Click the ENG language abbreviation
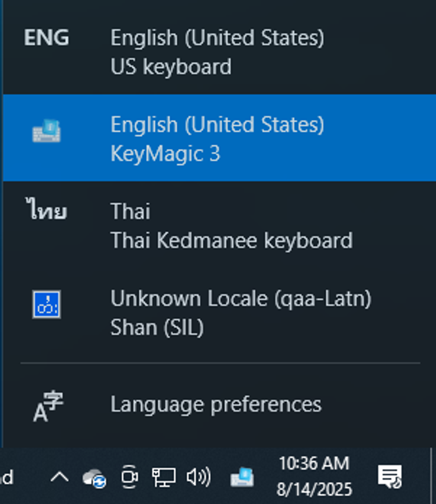436x504 pixels. [x=46, y=37]
